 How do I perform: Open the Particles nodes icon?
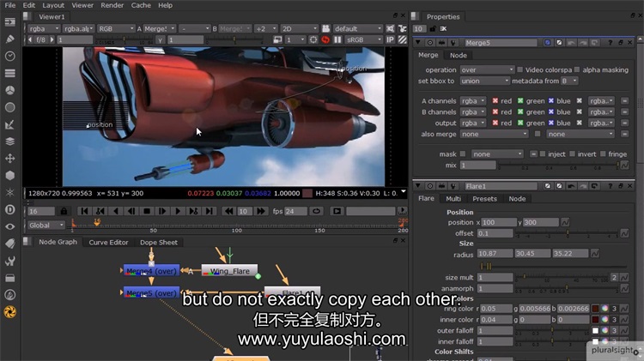tap(9, 192)
